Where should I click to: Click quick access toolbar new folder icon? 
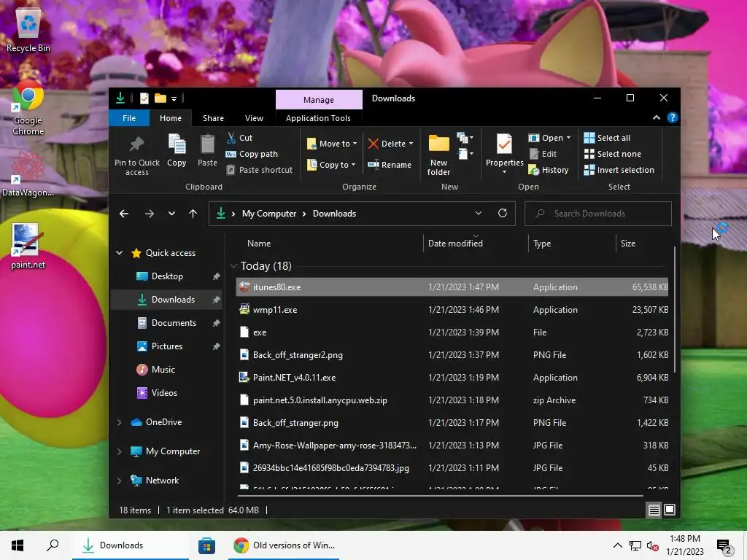(x=160, y=98)
